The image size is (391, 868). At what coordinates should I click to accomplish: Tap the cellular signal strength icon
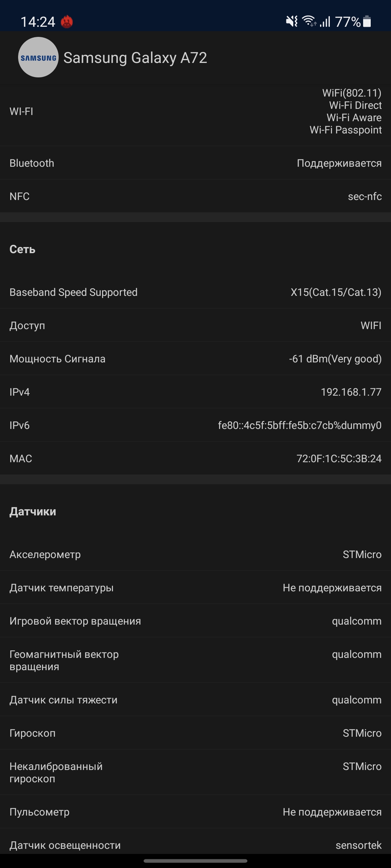pyautogui.click(x=325, y=22)
